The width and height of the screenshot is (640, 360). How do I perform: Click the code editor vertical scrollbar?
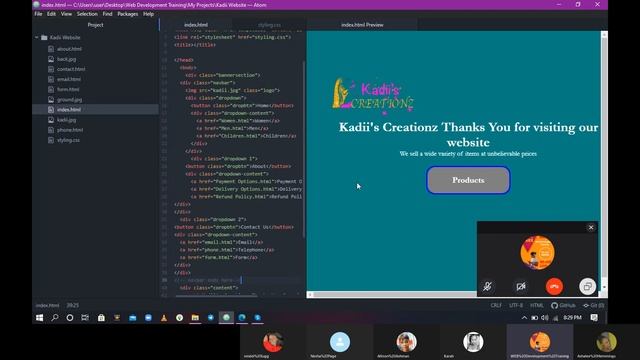304,149
